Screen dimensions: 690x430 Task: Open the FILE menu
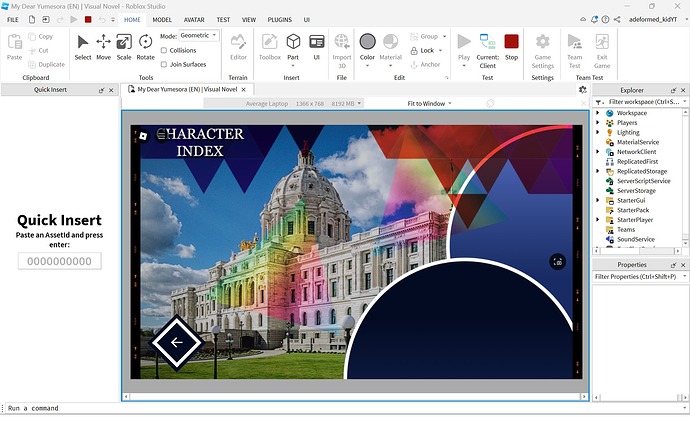coord(13,20)
